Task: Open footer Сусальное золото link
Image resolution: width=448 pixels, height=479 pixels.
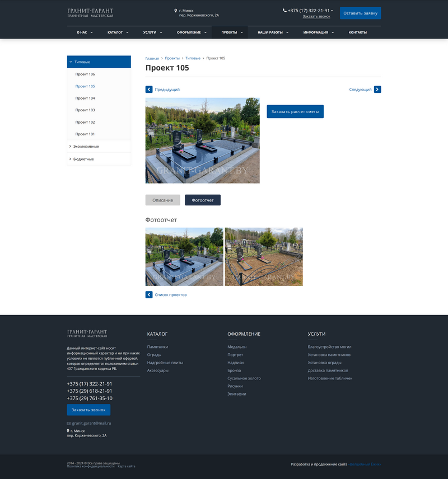Action: point(244,378)
